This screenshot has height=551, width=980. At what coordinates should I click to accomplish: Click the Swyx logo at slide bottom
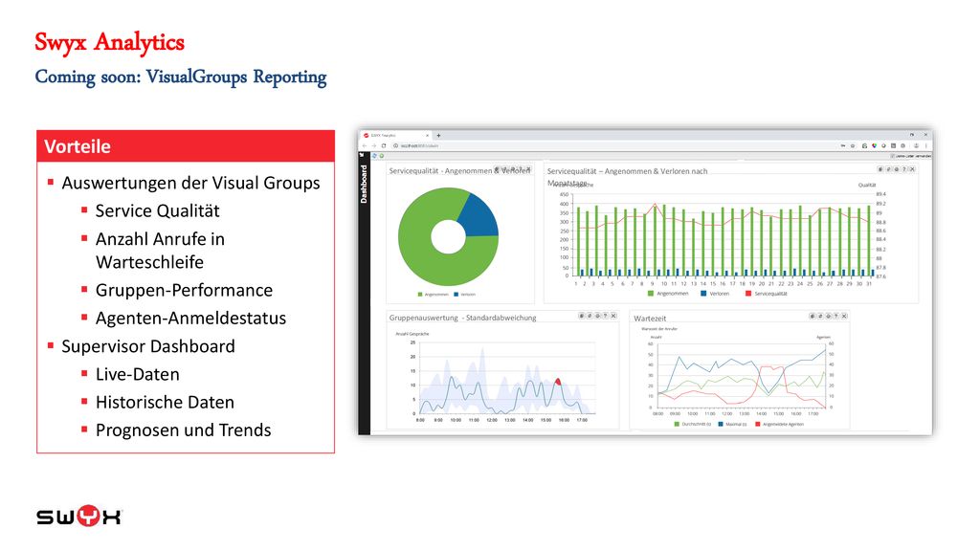point(78,516)
